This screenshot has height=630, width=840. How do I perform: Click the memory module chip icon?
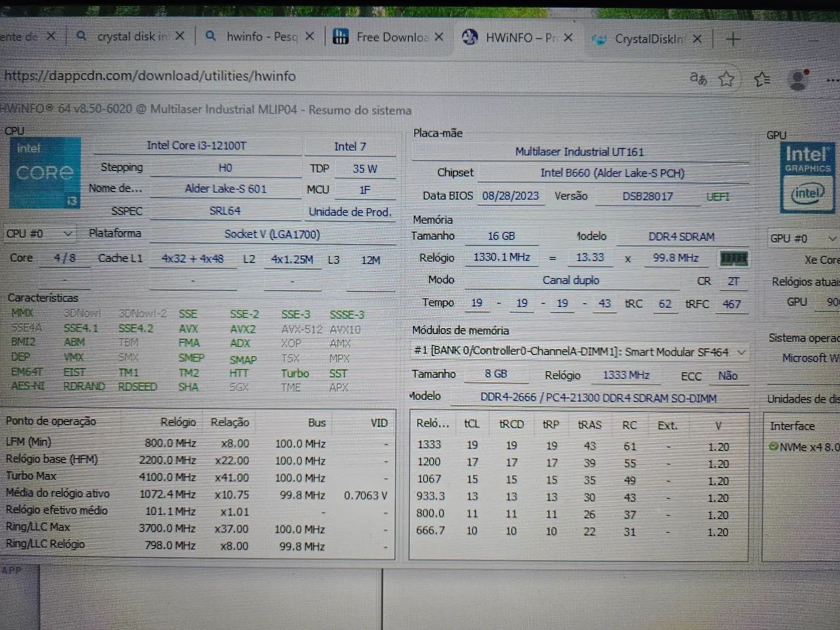[734, 259]
